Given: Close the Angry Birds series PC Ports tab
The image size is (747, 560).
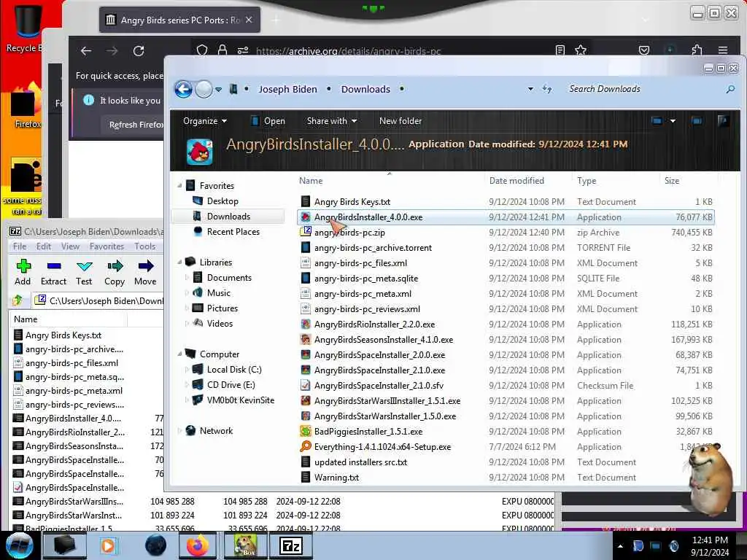Looking at the screenshot, I should click(x=249, y=20).
